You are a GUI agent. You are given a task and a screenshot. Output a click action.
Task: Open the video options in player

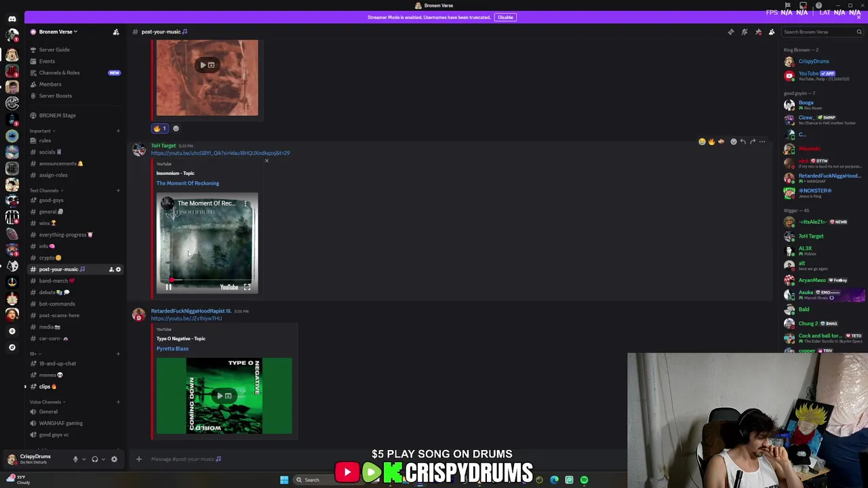pos(245,203)
